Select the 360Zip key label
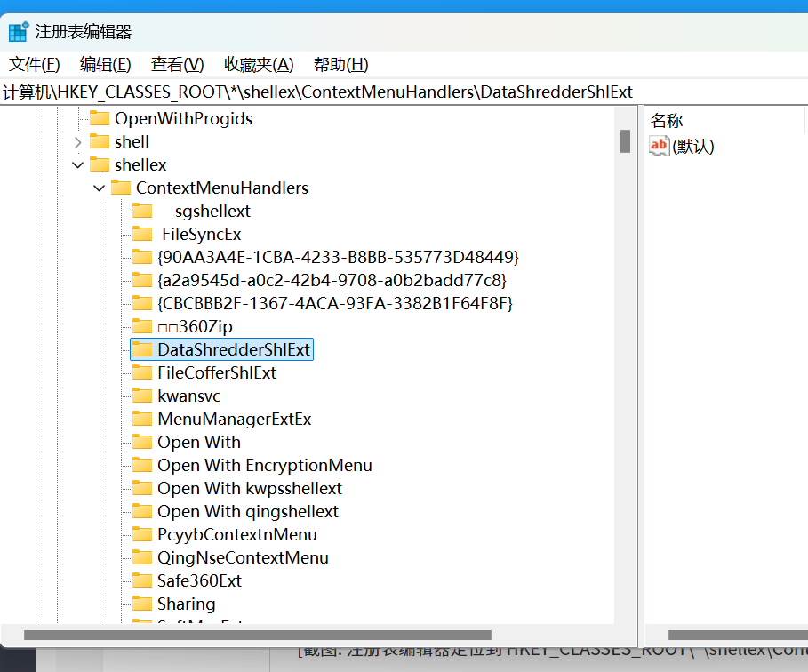This screenshot has width=808, height=672. pyautogui.click(x=196, y=327)
